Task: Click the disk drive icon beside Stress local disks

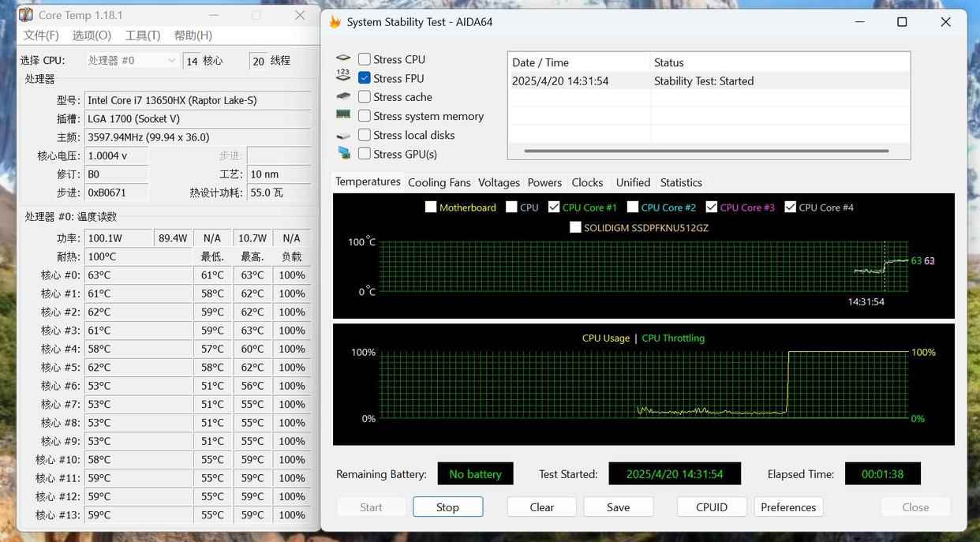Action: pyautogui.click(x=343, y=135)
